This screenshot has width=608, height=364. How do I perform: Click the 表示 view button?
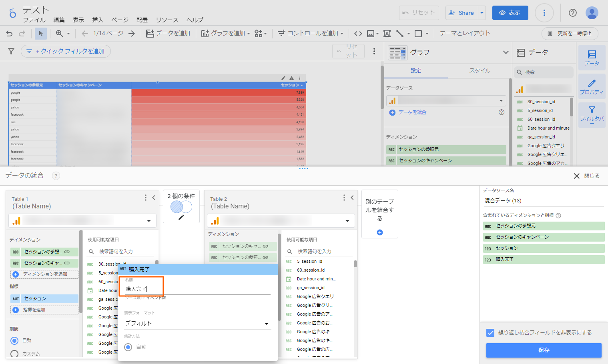click(510, 13)
